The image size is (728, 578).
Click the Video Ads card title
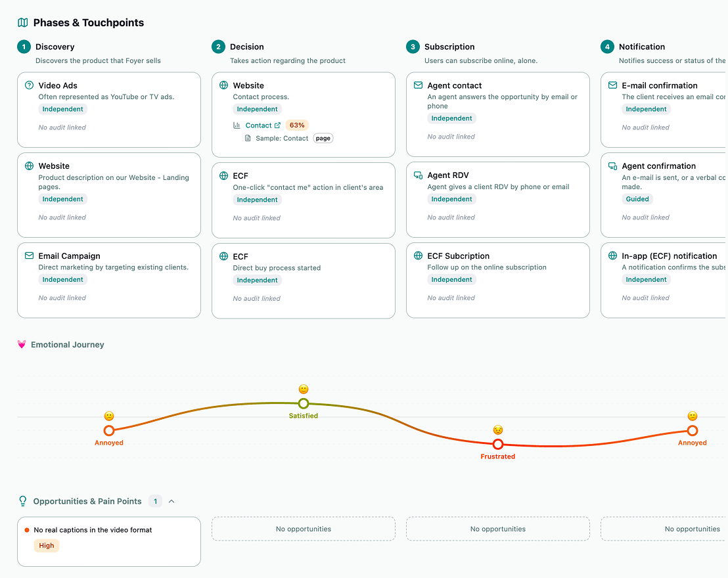tap(58, 85)
